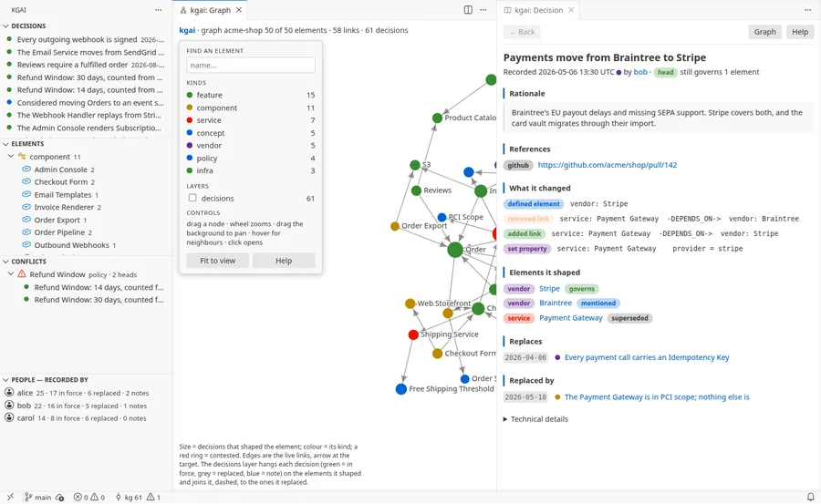
Task: Open KGAI sidebar more actions menu
Action: (x=158, y=10)
